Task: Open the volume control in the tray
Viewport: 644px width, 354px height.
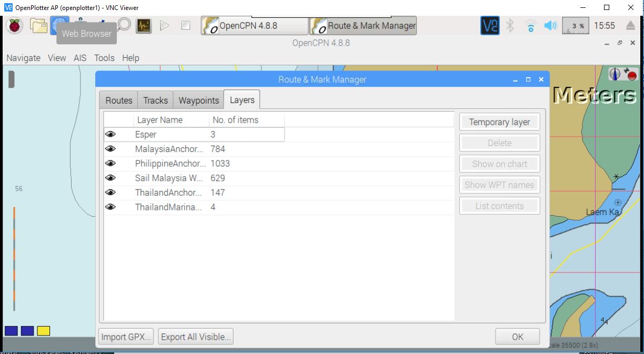Action: 550,25
